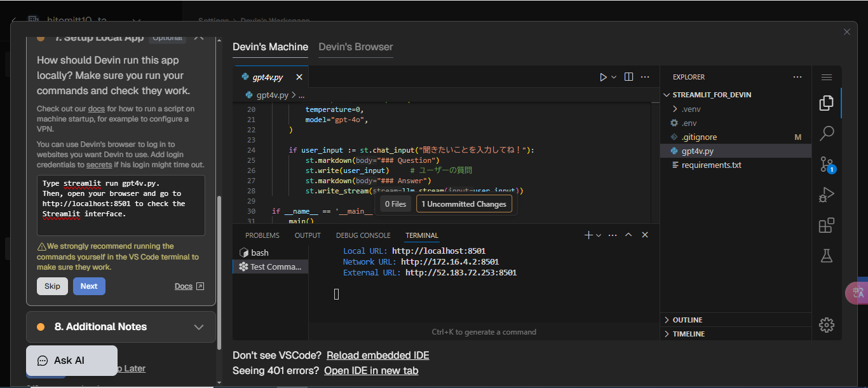This screenshot has height=388, width=868.
Task: Open the hamburger application menu
Action: (x=826, y=77)
